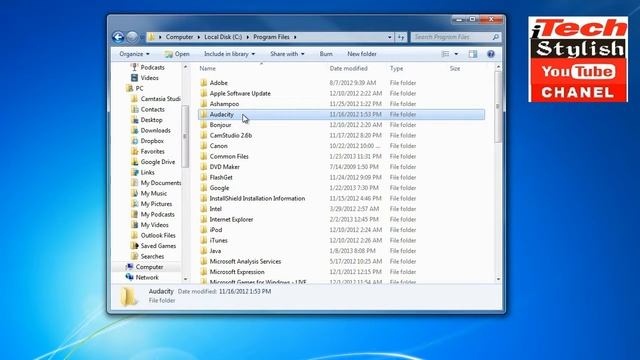Sort by the Name column header
This screenshot has height=360, width=640.
coord(207,69)
